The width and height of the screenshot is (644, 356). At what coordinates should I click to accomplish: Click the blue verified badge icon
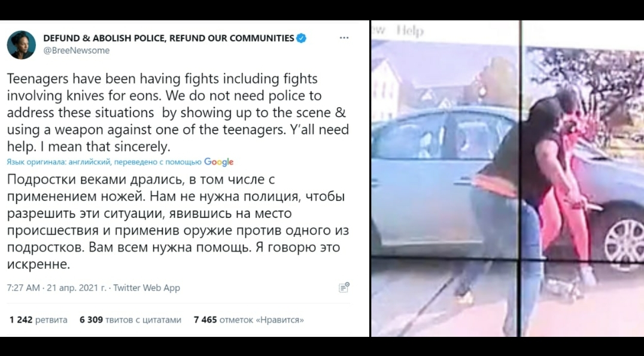(x=302, y=38)
